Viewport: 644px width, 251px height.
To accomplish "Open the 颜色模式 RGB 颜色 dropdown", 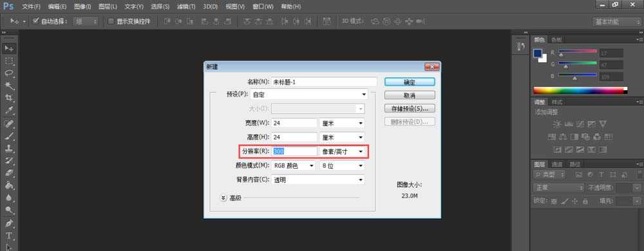I will 293,165.
